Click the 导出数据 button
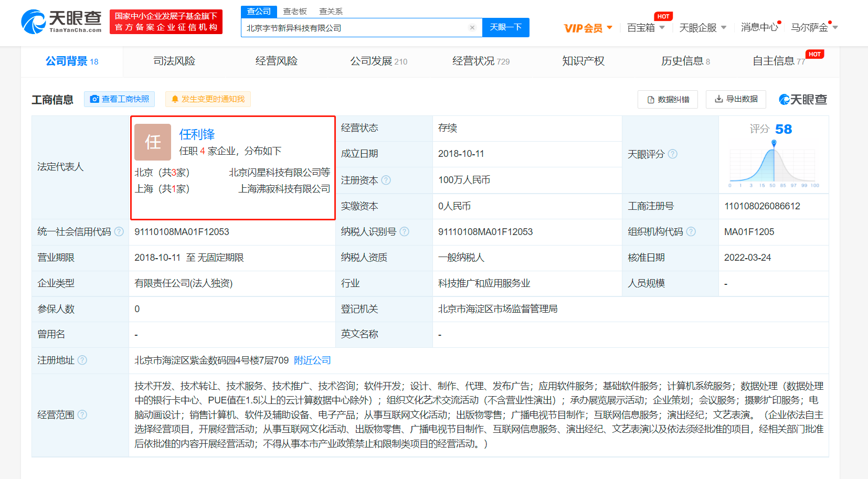Image resolution: width=868 pixels, height=479 pixels. pos(736,99)
